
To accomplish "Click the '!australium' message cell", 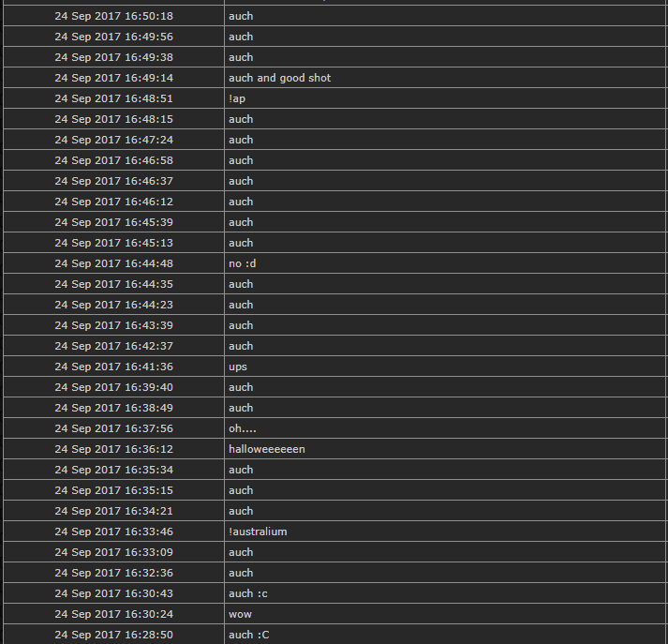I will pyautogui.click(x=445, y=532).
